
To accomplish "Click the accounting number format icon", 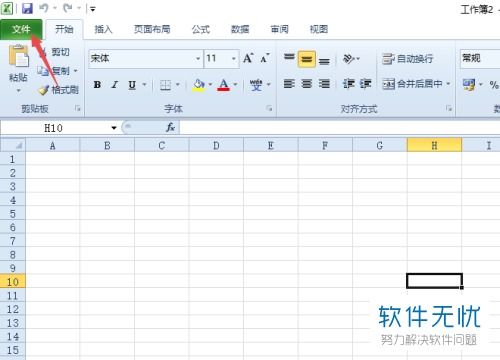I will [x=469, y=85].
